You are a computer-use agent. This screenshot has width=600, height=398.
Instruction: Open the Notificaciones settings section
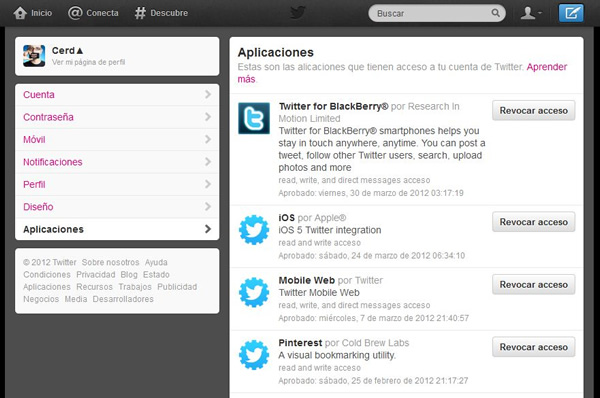click(117, 162)
